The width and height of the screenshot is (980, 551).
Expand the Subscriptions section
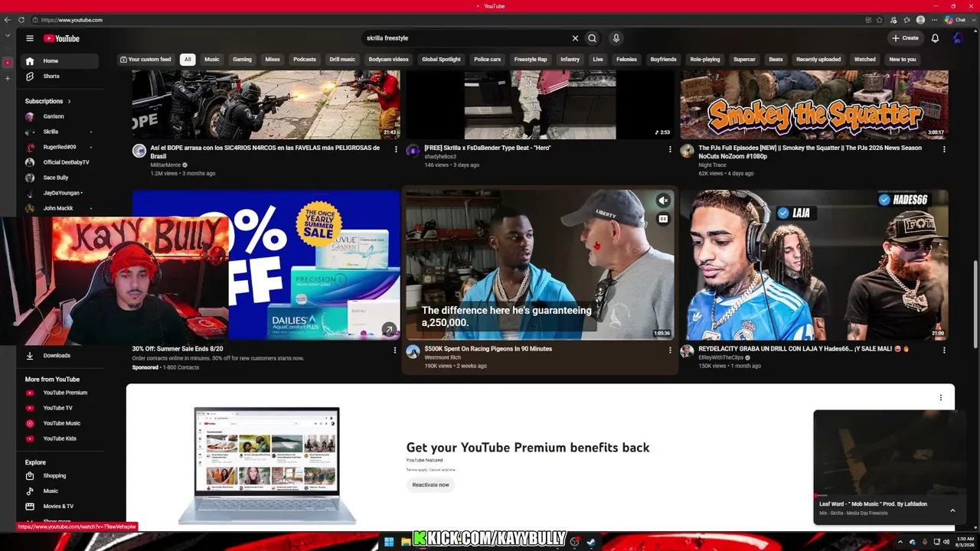tap(48, 101)
